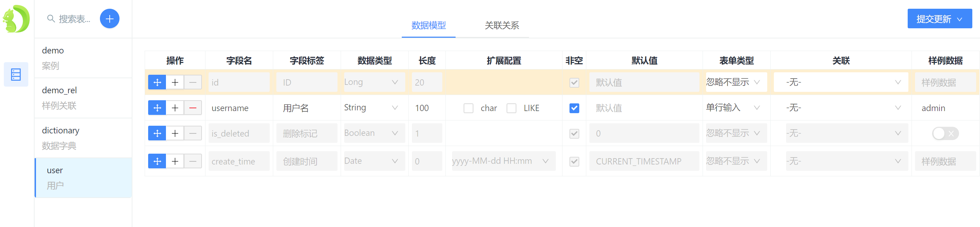The height and width of the screenshot is (227, 980).
Task: Select the demo table in sidebar
Action: (x=83, y=58)
